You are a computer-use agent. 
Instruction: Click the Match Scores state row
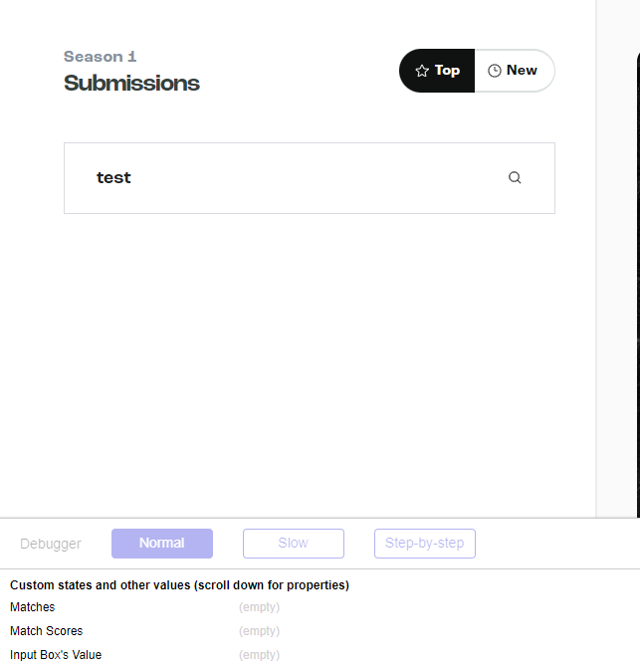click(320, 631)
